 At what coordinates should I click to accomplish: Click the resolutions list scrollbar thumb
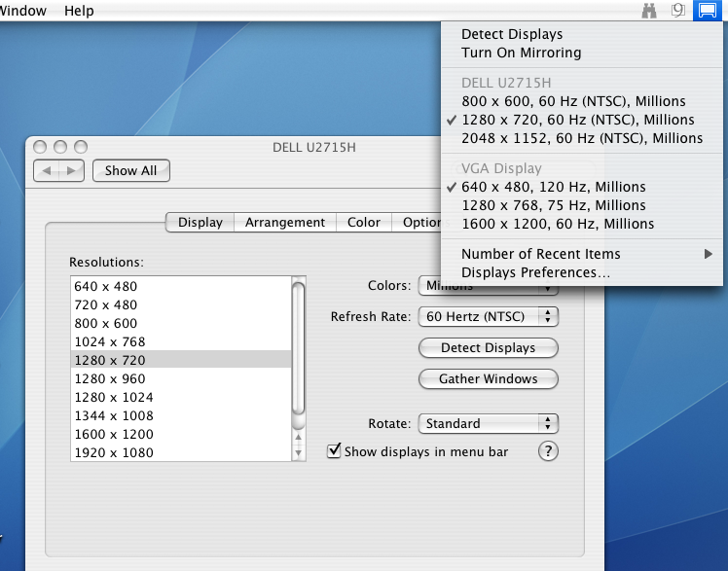click(x=299, y=348)
